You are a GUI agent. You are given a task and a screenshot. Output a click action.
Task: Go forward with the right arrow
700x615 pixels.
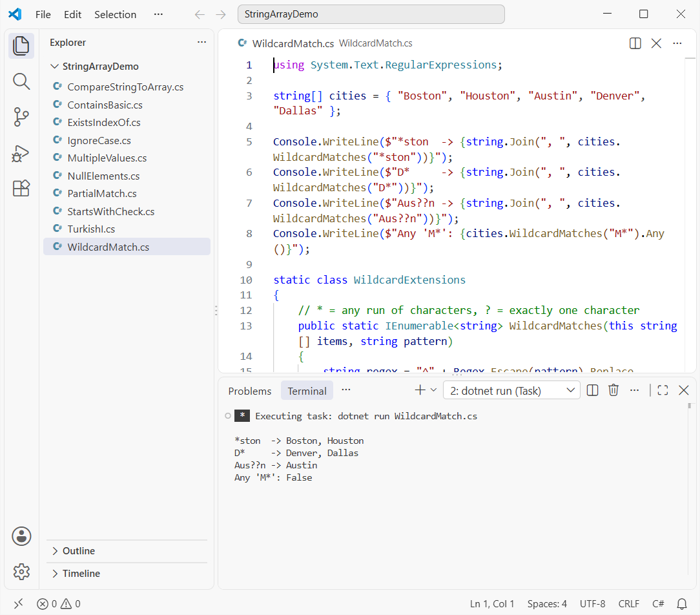click(x=221, y=14)
